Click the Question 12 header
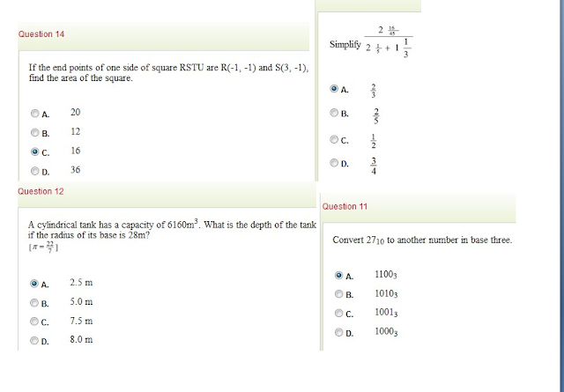The height and width of the screenshot is (392, 564). tap(41, 191)
